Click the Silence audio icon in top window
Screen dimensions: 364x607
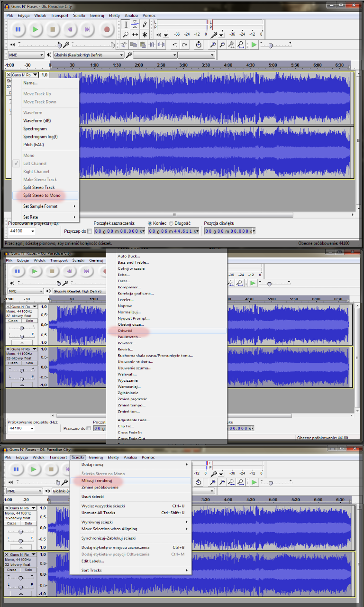pyautogui.click(x=161, y=45)
